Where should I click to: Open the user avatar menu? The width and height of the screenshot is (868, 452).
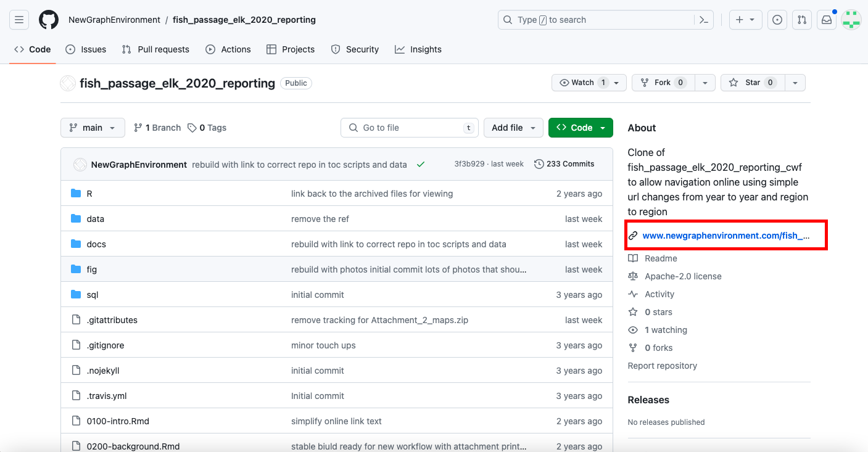851,20
